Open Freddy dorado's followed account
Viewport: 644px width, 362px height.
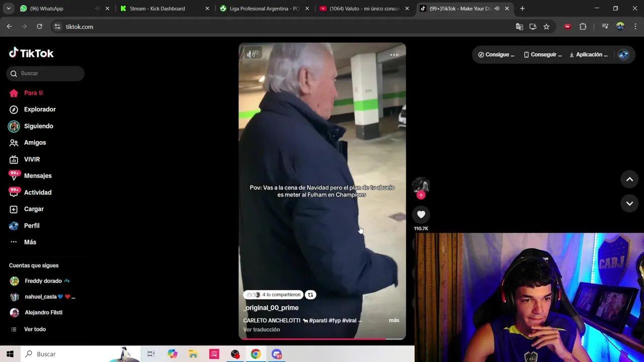coord(40,281)
